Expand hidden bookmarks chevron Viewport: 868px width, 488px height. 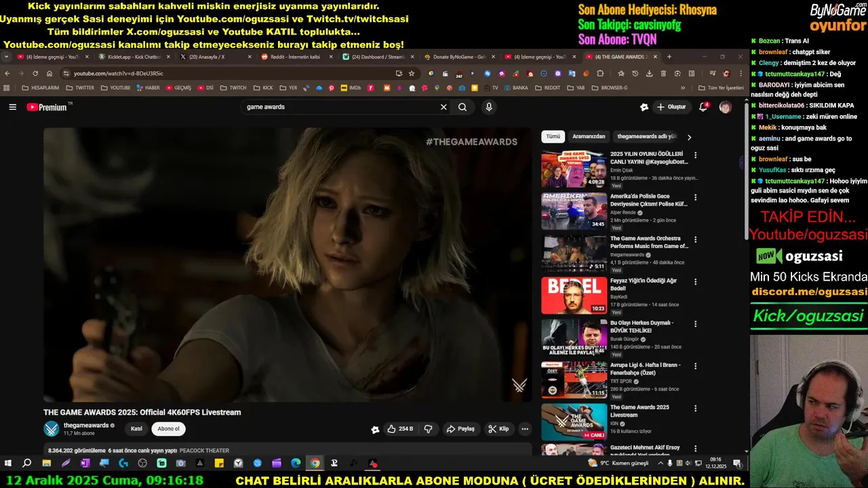coord(683,87)
